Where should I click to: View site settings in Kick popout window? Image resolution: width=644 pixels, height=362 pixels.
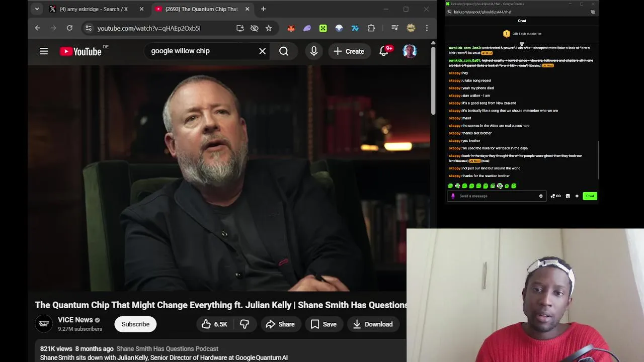click(449, 12)
